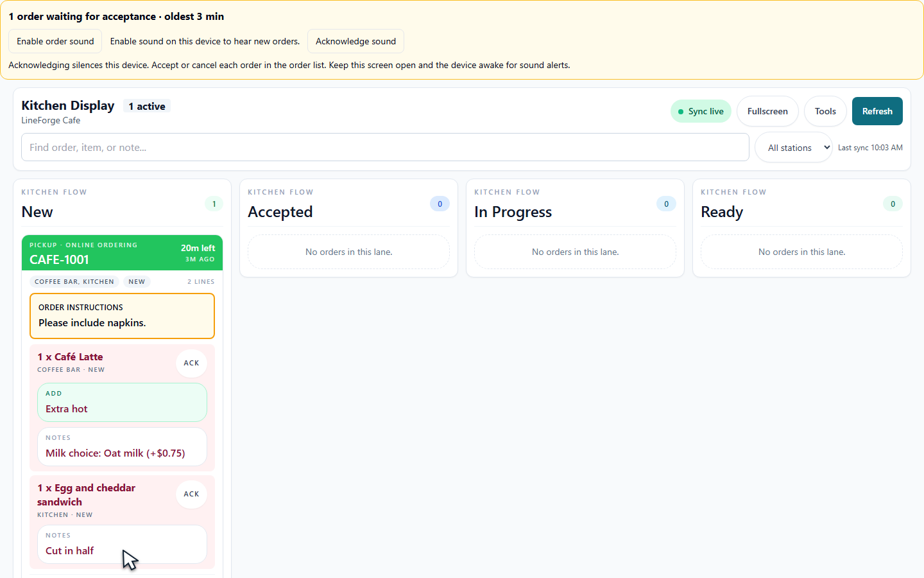Viewport: 924px width, 578px height.
Task: Expand the All stations dropdown
Action: tap(794, 148)
